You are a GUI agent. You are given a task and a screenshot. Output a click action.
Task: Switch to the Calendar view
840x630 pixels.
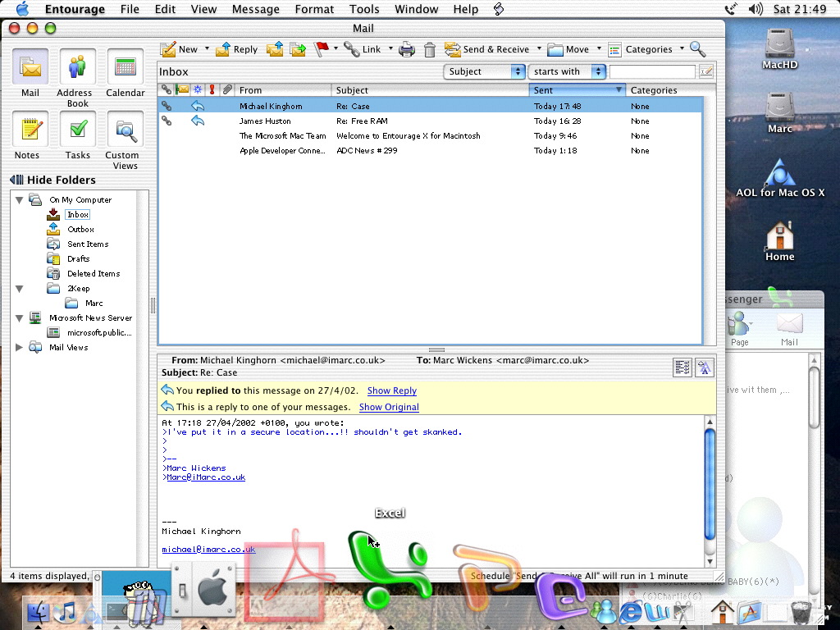click(x=125, y=67)
